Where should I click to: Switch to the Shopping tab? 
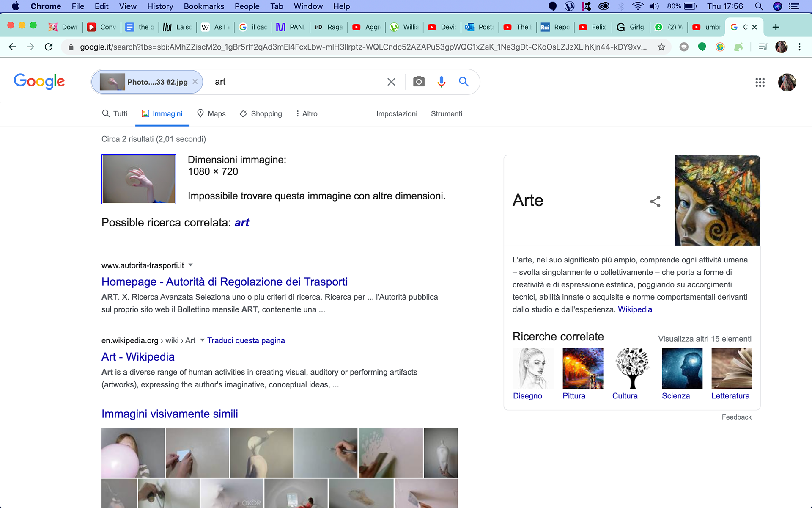coord(261,114)
